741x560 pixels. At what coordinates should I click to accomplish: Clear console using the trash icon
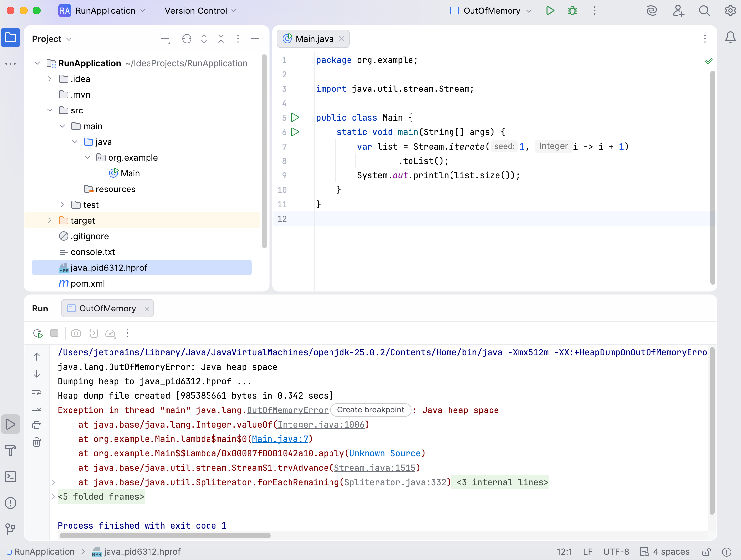pyautogui.click(x=37, y=442)
